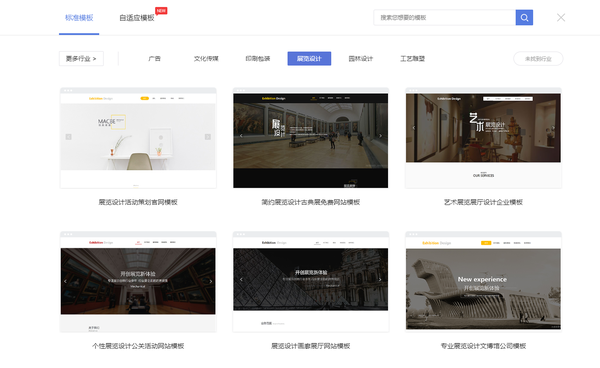Image resolution: width=600 pixels, height=368 pixels.
Task: Select the 工艺雕塑 category filter
Action: pyautogui.click(x=412, y=59)
